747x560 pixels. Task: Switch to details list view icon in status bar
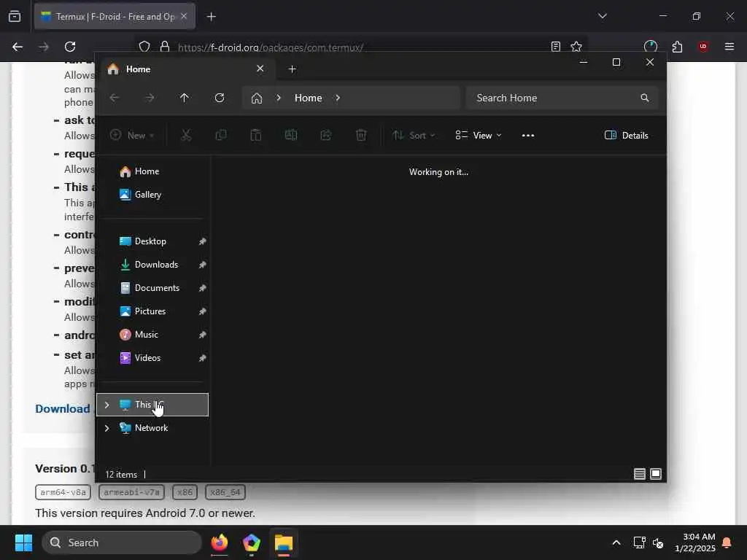pyautogui.click(x=639, y=474)
